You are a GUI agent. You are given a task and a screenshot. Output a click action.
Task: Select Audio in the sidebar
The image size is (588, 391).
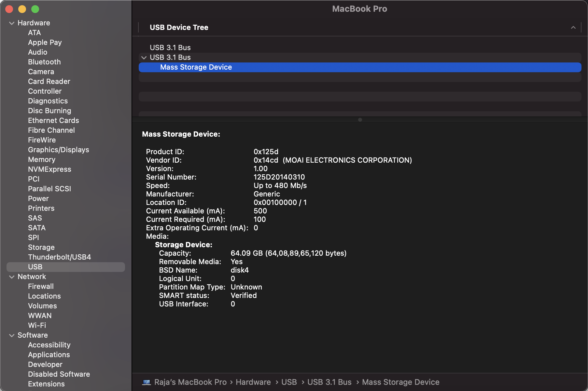(x=38, y=52)
